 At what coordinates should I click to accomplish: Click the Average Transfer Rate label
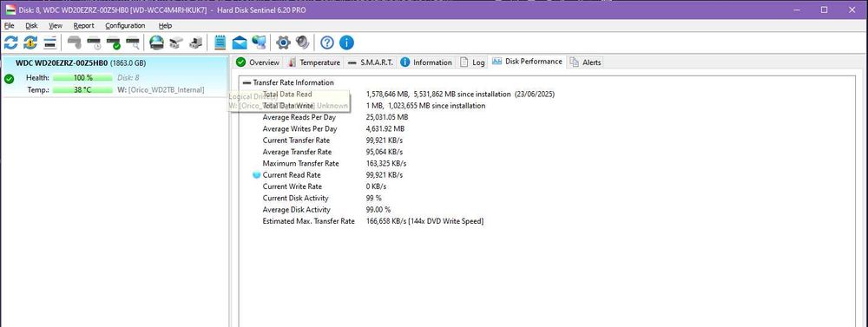[297, 152]
